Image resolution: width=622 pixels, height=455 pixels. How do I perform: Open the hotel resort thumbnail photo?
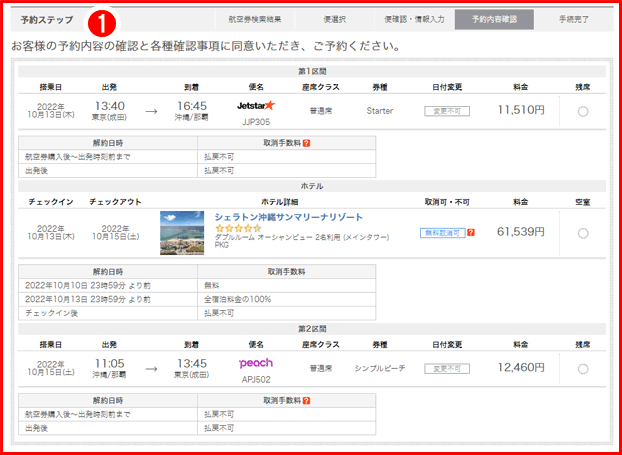(182, 233)
